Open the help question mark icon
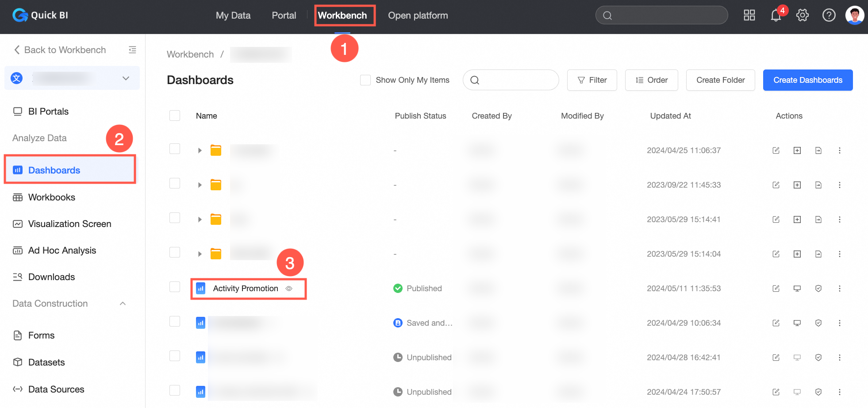 [829, 15]
